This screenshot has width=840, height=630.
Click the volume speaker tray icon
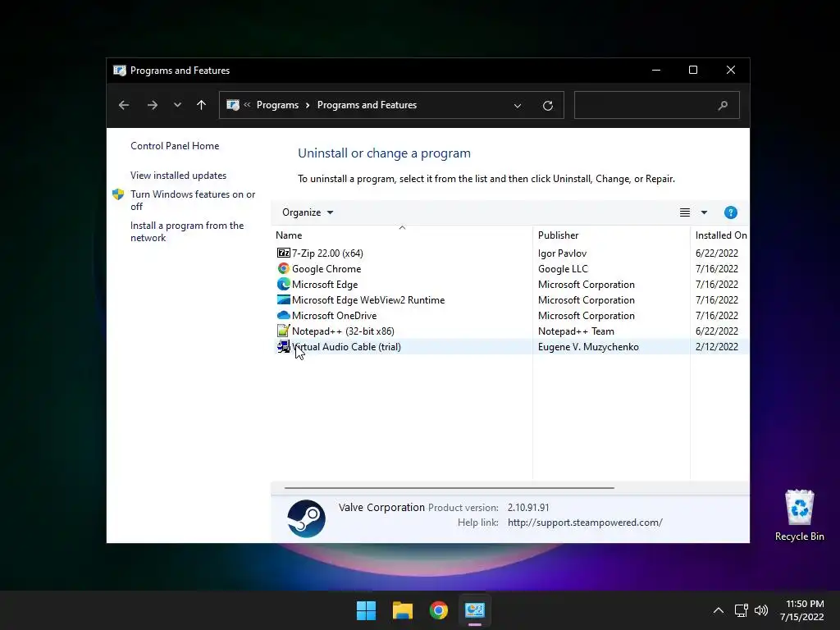760,610
